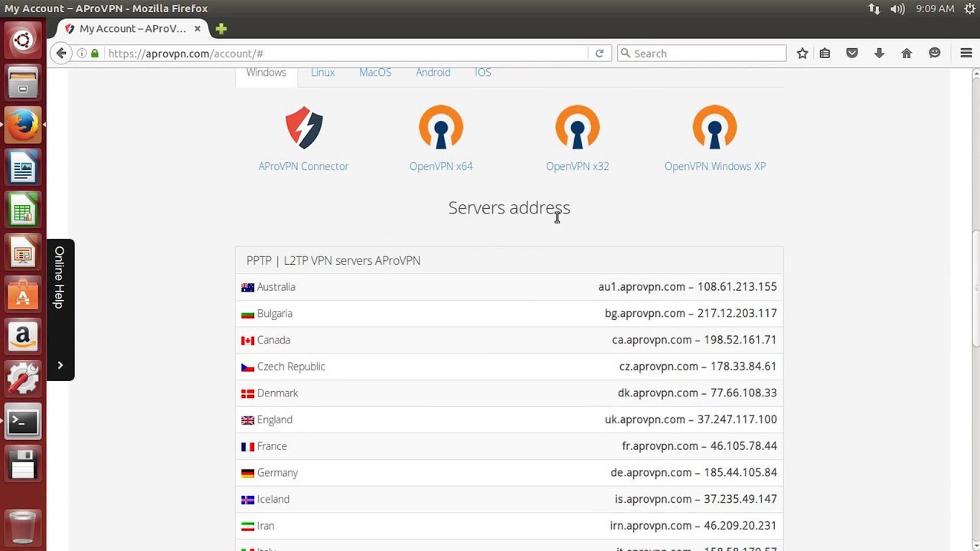The width and height of the screenshot is (980, 551).
Task: Download OpenVPN Windows XP via its icon
Action: [715, 127]
